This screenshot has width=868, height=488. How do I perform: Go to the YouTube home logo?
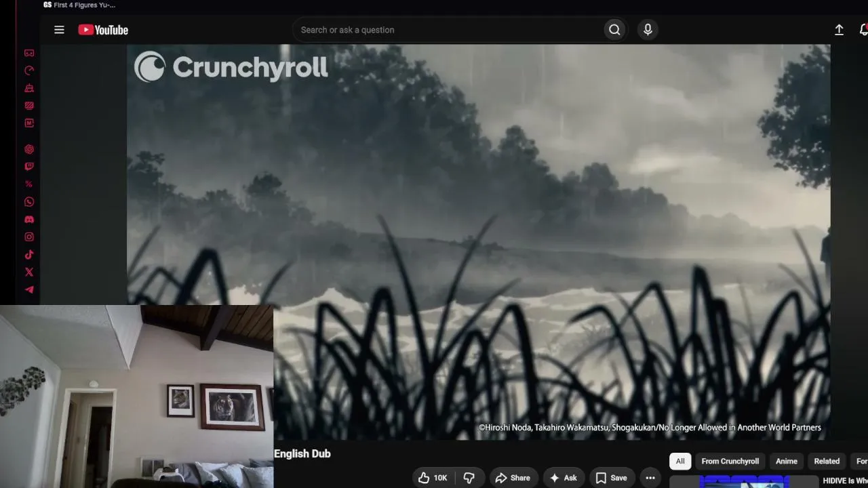click(103, 30)
